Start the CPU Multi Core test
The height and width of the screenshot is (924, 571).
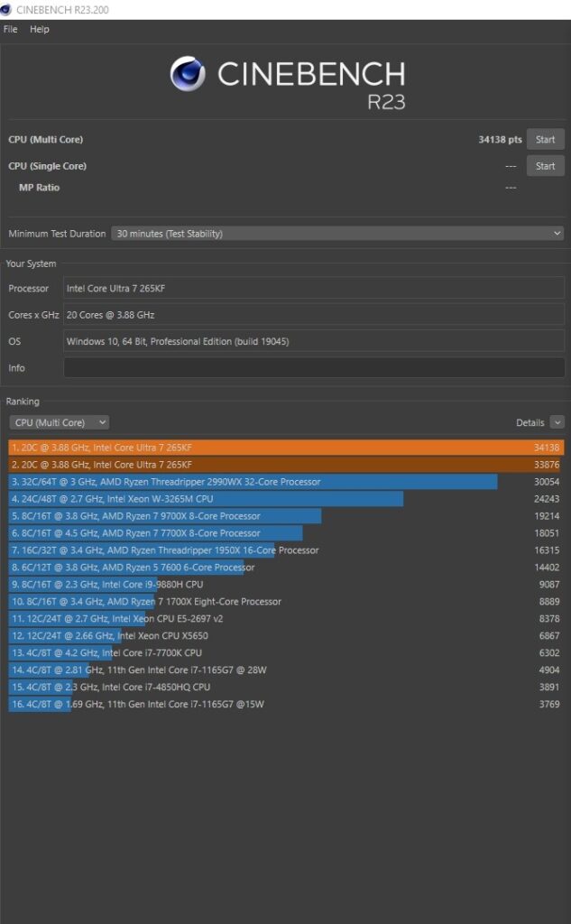[545, 140]
